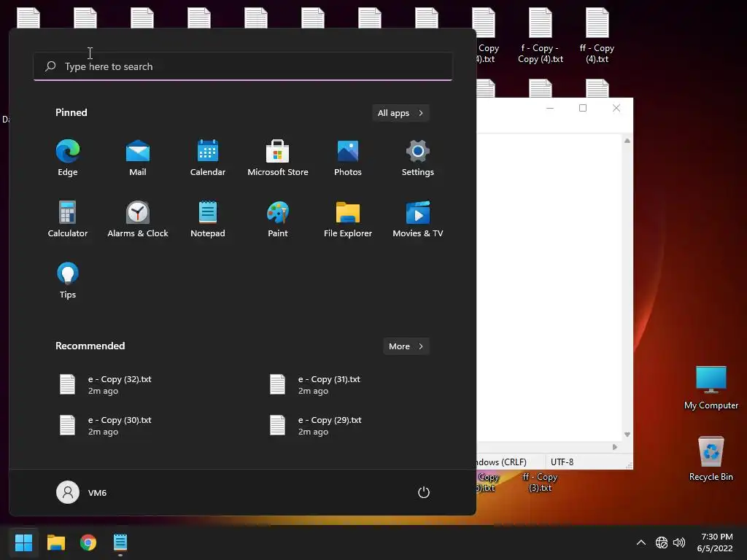Image resolution: width=747 pixels, height=560 pixels.
Task: Open Microsoft Store from pinned apps
Action: (x=278, y=158)
